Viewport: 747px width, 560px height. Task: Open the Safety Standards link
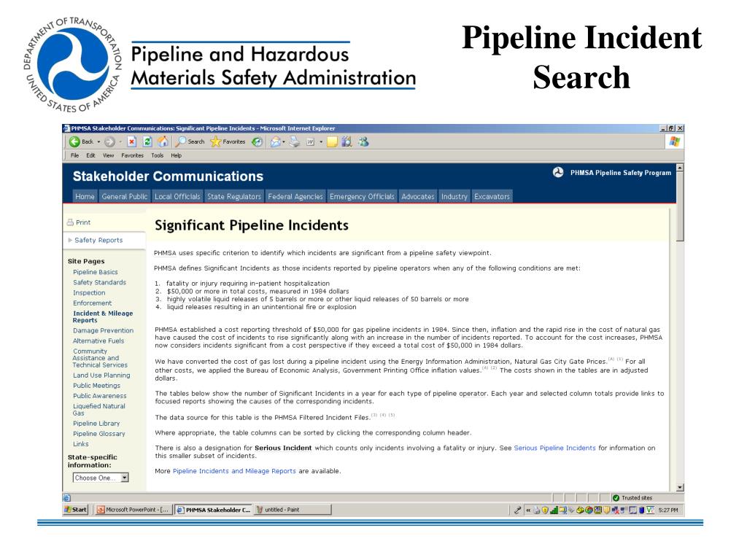[x=99, y=282]
